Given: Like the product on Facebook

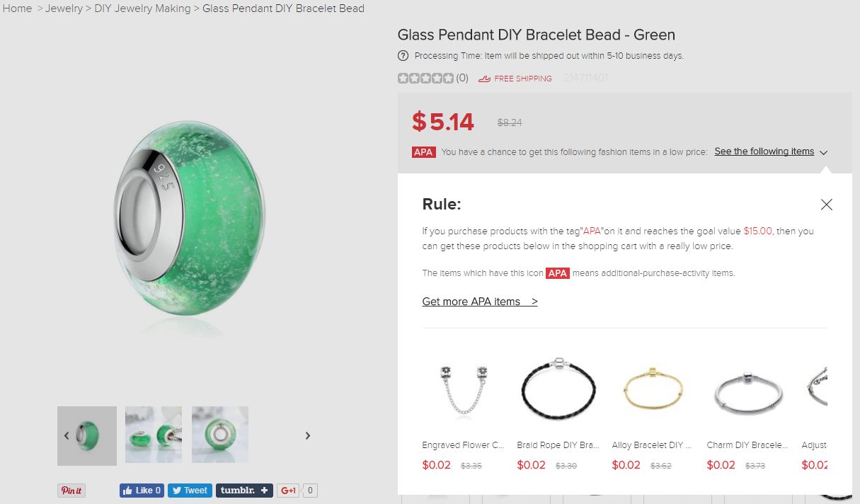Looking at the screenshot, I should (x=142, y=490).
